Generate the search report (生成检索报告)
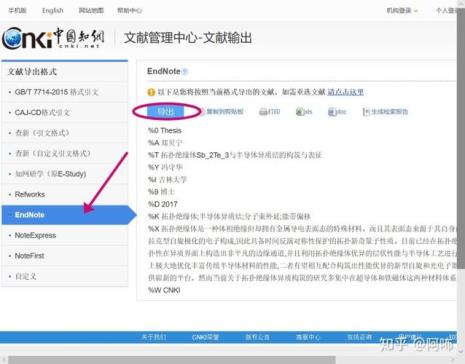This screenshot has width=465, height=364. point(385,112)
